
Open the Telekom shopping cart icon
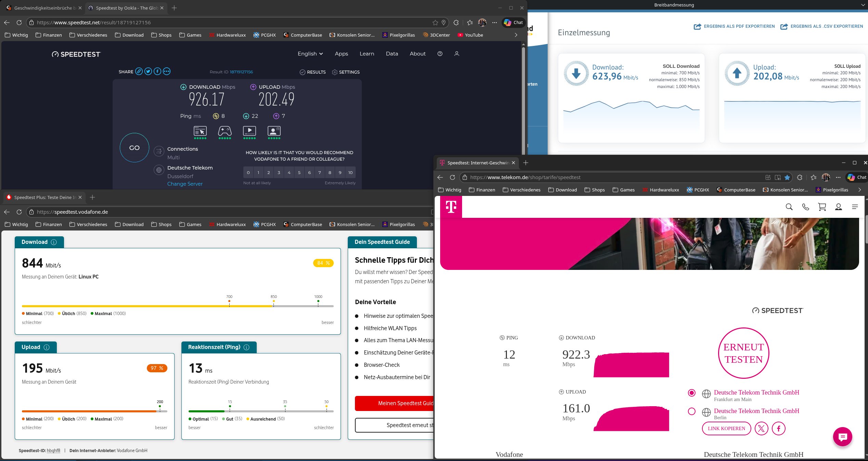coord(822,207)
